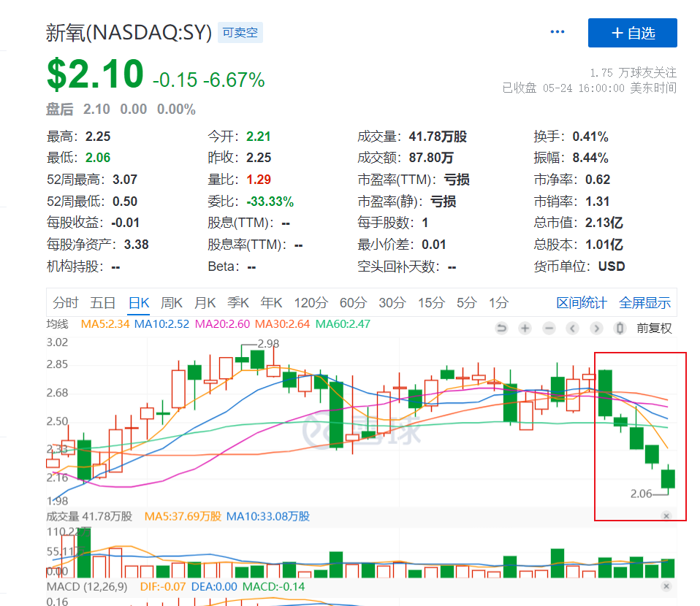Click the 自选 add-to-watchlist button
Image resolution: width=700 pixels, height=606 pixels.
pos(632,33)
